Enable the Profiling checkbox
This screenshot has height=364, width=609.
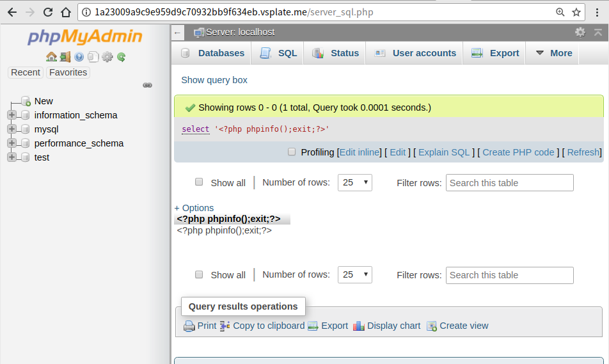click(292, 152)
